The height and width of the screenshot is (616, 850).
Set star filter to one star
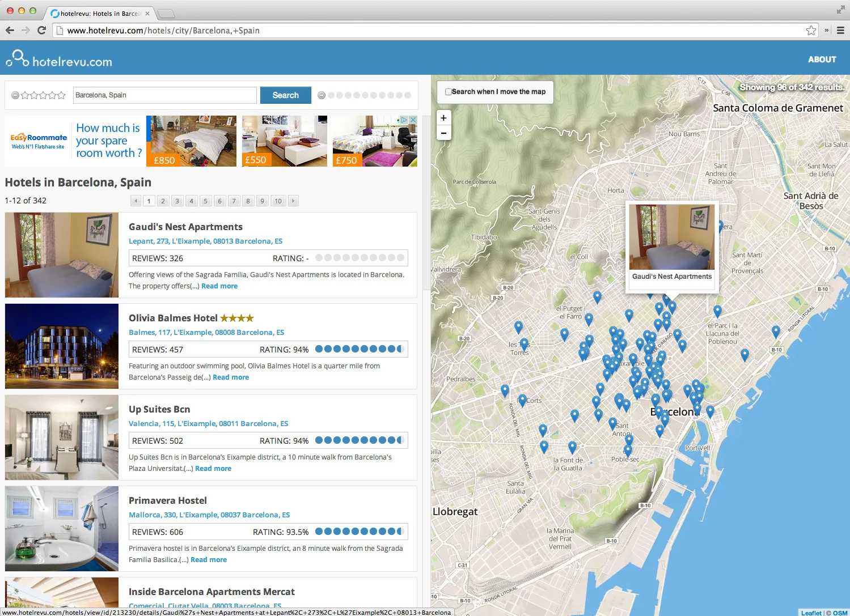click(x=25, y=95)
